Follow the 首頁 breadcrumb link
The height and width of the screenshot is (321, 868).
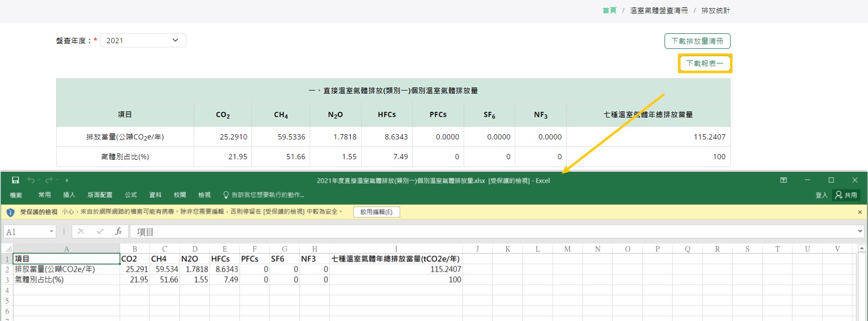pyautogui.click(x=609, y=10)
